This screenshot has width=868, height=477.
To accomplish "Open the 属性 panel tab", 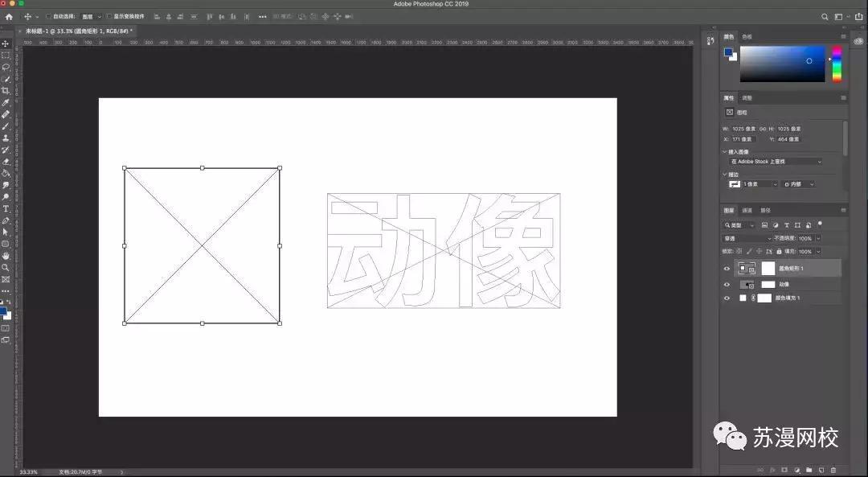I will [728, 97].
